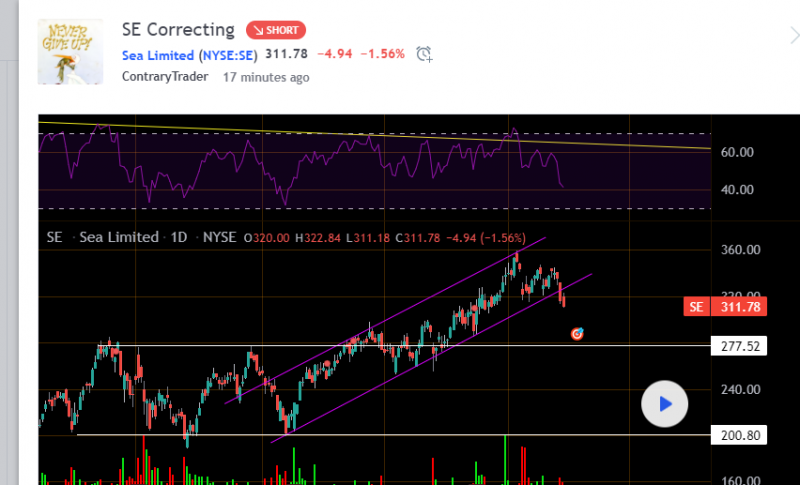Click the red SHORT badge
This screenshot has width=800, height=485.
pyautogui.click(x=276, y=30)
